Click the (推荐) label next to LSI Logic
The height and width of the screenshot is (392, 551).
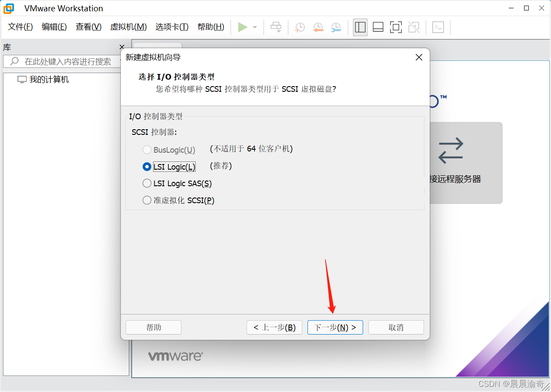pos(221,166)
